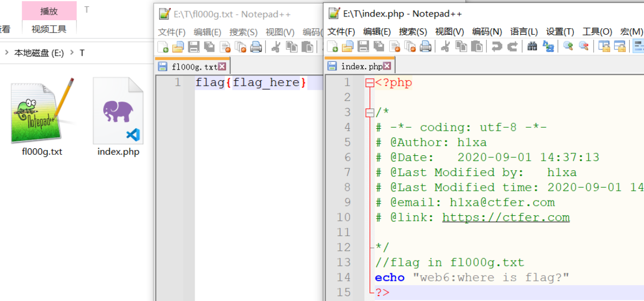Viewport: 644px width, 301px height.
Task: Click Synchronize horizontal scrolling icon in index.php window
Action: click(620, 47)
